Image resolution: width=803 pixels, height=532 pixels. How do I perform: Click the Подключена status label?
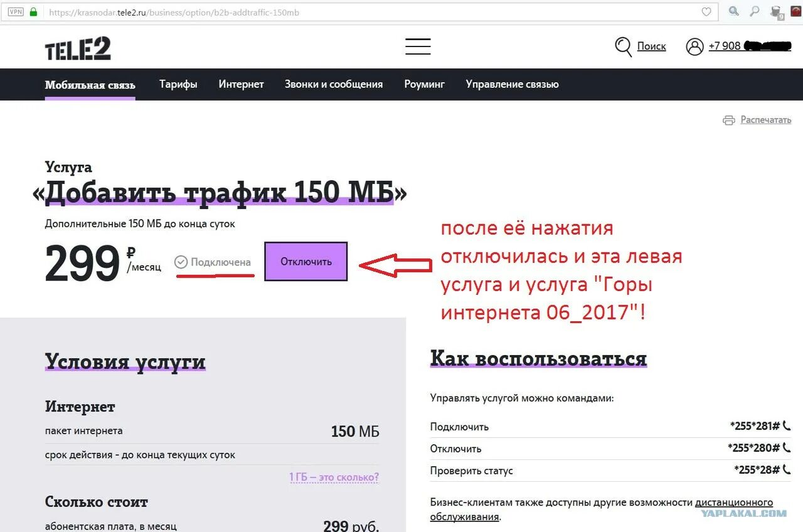(221, 262)
